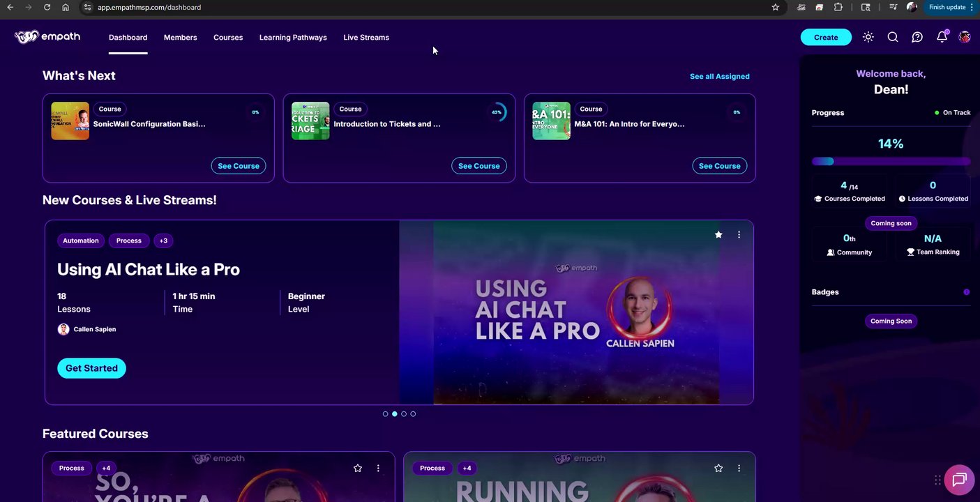
Task: Open options menu on Using AI Chat card
Action: coord(739,235)
